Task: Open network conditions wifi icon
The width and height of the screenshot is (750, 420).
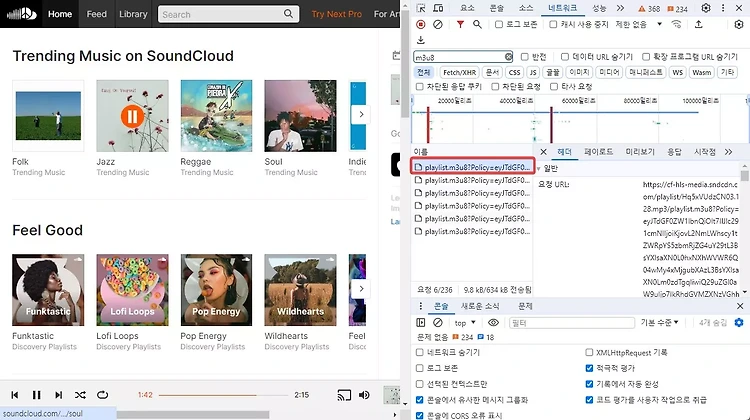Action: coord(676,24)
